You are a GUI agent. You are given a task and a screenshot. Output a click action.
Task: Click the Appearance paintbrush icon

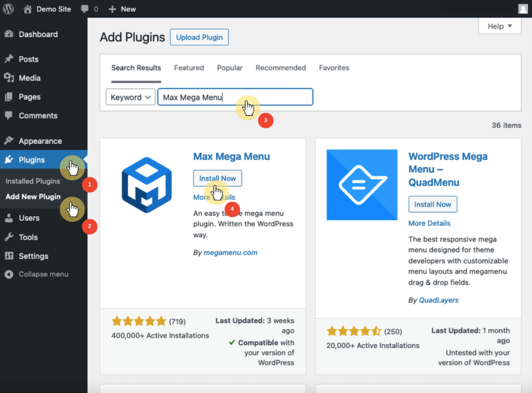pyautogui.click(x=9, y=140)
